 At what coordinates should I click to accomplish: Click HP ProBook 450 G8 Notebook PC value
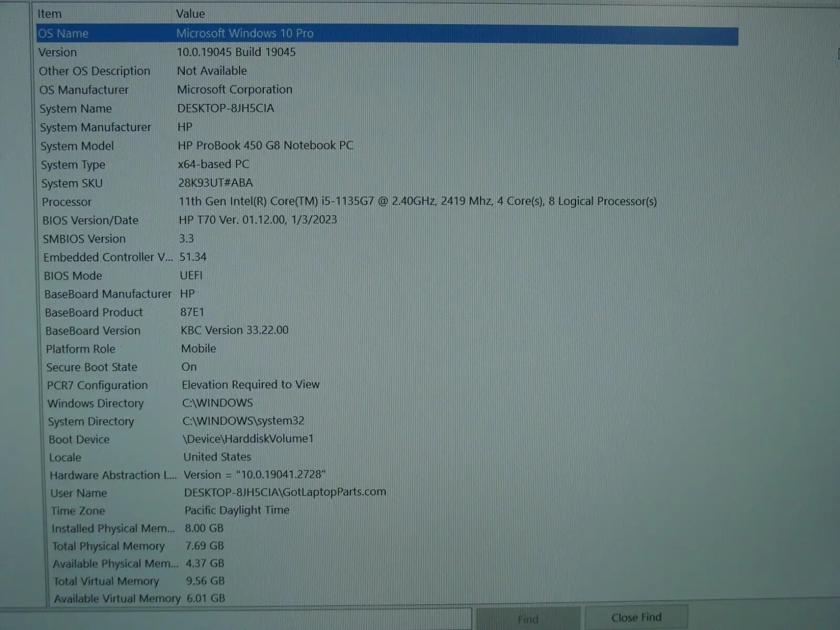(x=266, y=145)
